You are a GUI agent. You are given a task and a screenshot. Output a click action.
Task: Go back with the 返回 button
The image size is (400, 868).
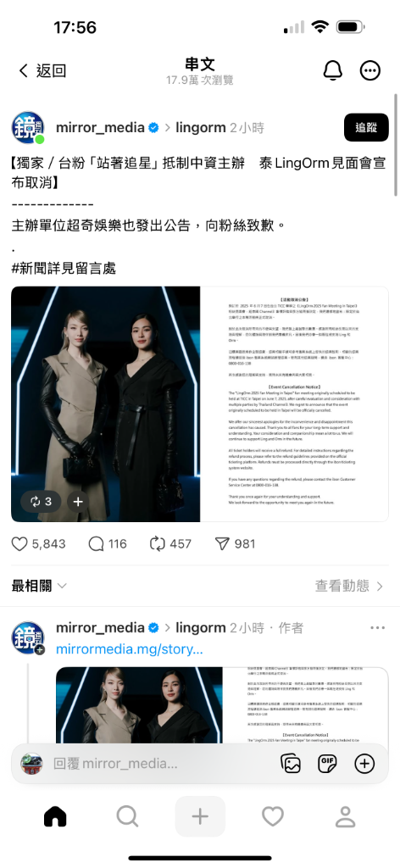point(42,70)
